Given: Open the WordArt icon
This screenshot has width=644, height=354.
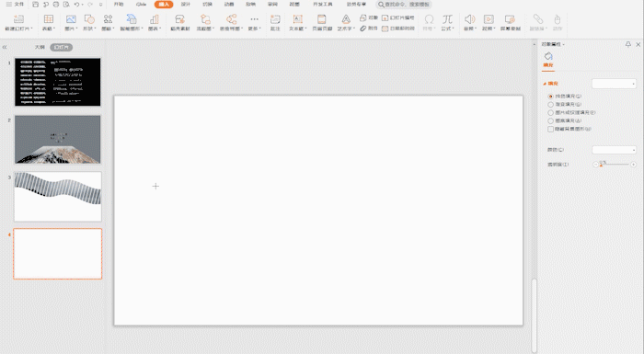Looking at the screenshot, I should point(346,19).
